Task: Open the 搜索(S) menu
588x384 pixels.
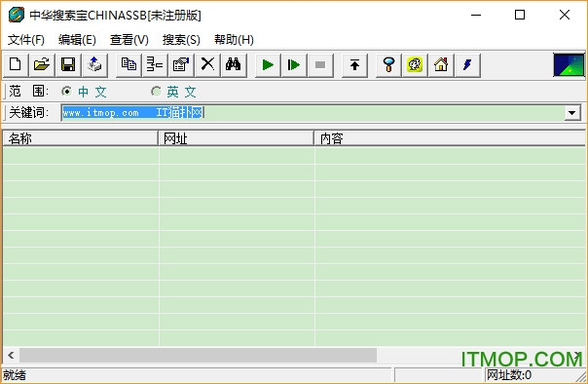Action: click(x=181, y=39)
